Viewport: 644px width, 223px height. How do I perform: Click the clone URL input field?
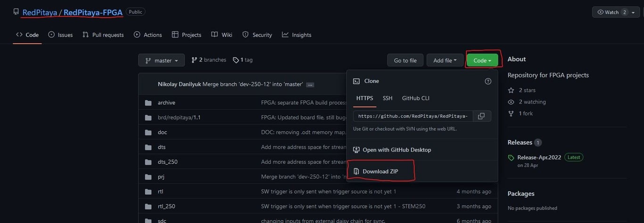pyautogui.click(x=413, y=116)
